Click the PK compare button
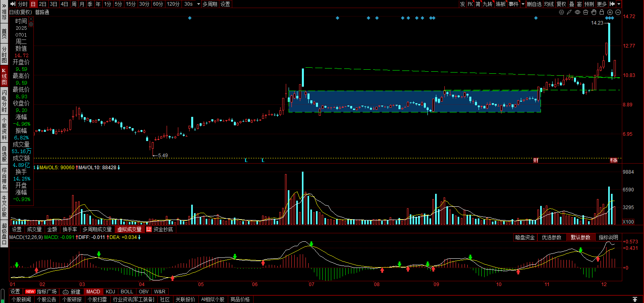The image size is (644, 303). click(x=470, y=4)
